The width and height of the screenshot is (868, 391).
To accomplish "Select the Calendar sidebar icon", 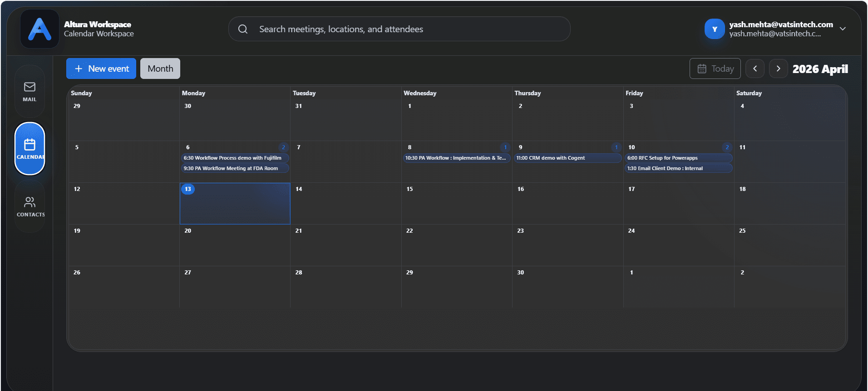I will point(30,148).
